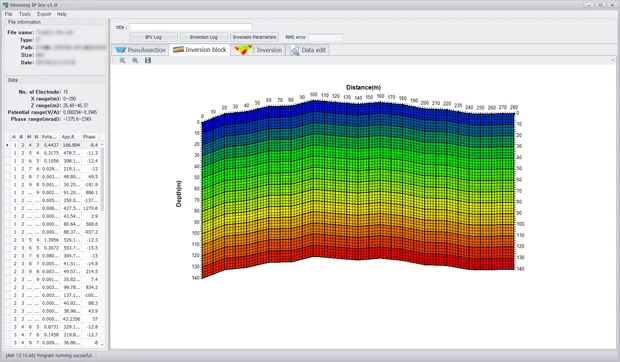Select the phase cell showing 568.6
620x362 pixels.
pyautogui.click(x=90, y=224)
